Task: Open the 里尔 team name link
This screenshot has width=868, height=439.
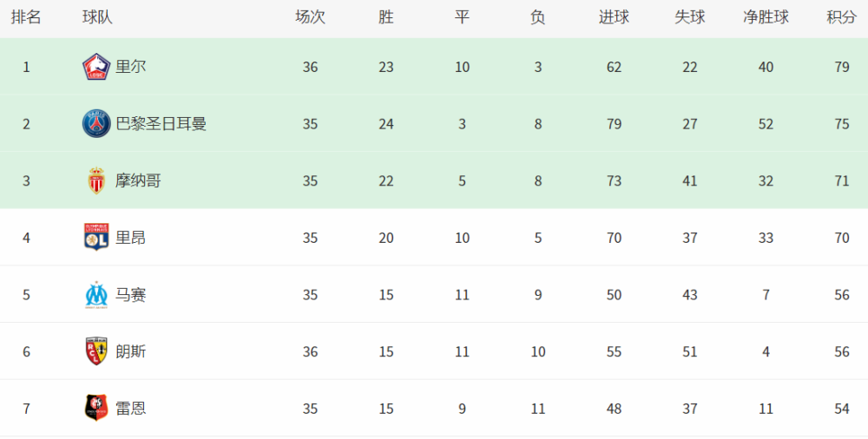Action: (131, 67)
